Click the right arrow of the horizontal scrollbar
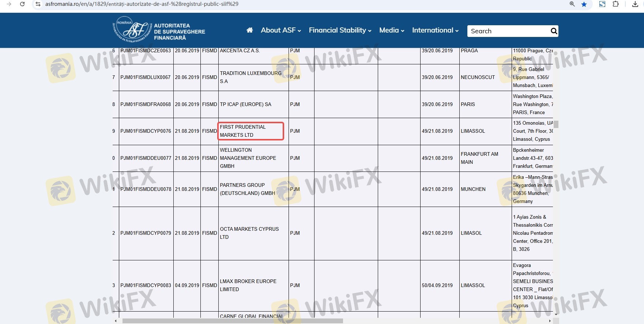 pos(550,321)
